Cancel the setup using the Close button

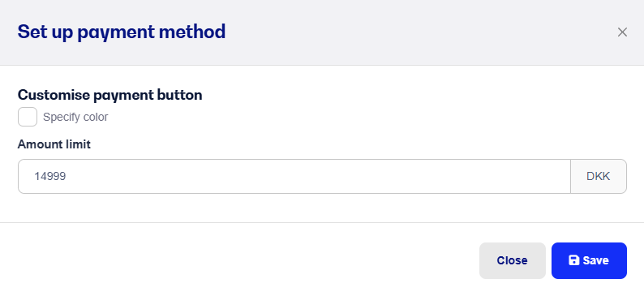pyautogui.click(x=512, y=260)
